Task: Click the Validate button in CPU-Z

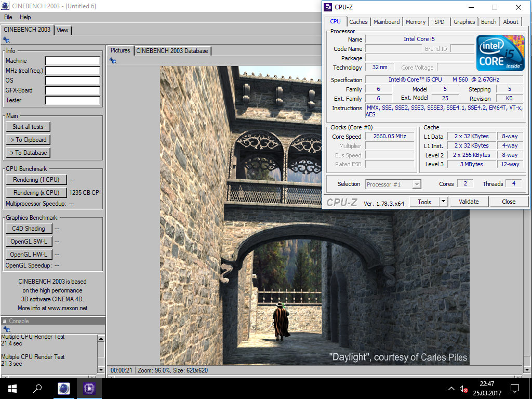Action: [469, 202]
